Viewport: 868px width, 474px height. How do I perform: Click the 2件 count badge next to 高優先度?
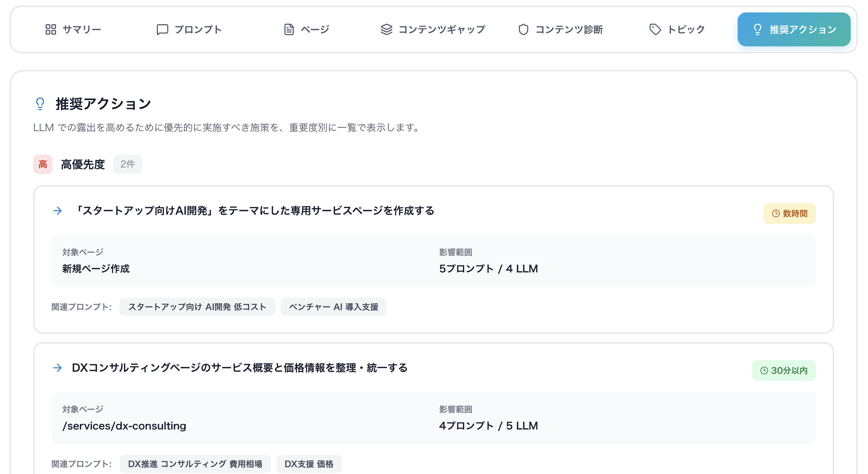(128, 165)
